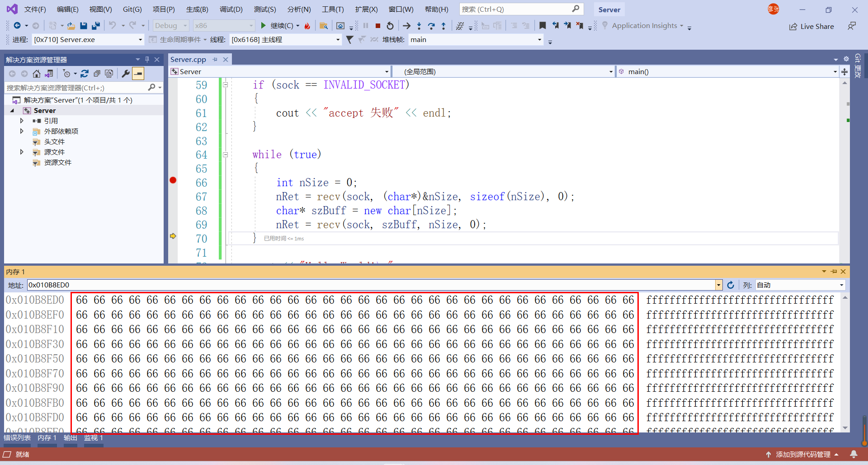The height and width of the screenshot is (465, 868).
Task: Go to next bookmark icon
Action: pos(567,26)
